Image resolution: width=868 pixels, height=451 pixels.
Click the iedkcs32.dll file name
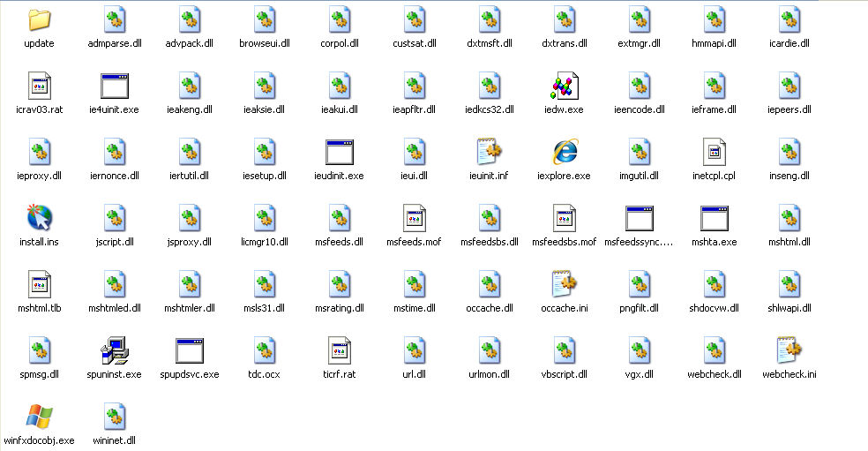[490, 109]
